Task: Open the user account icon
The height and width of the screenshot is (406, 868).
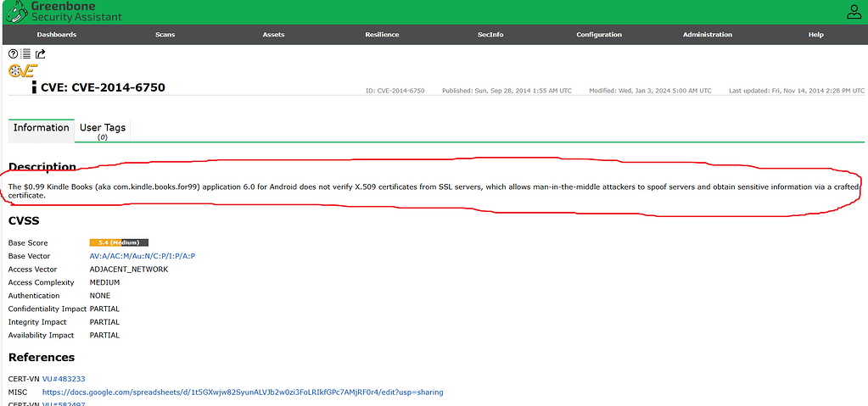Action: pos(854,12)
